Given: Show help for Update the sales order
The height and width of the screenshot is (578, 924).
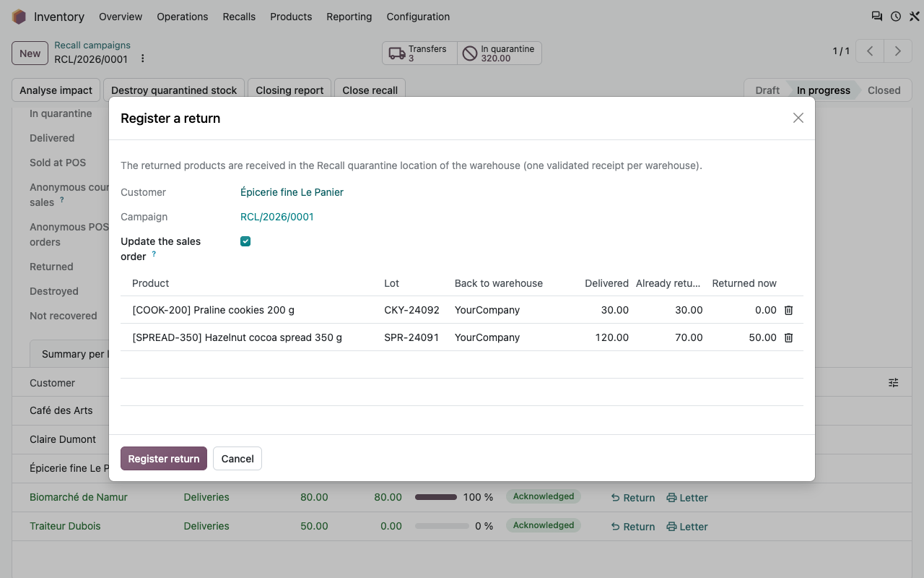Looking at the screenshot, I should [x=154, y=254].
